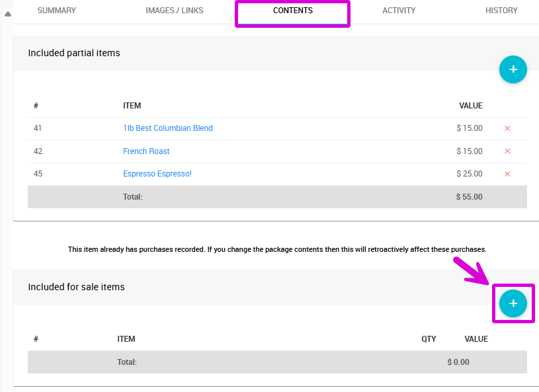Click VALUE column header in partial items table
The height and width of the screenshot is (392, 539).
470,106
